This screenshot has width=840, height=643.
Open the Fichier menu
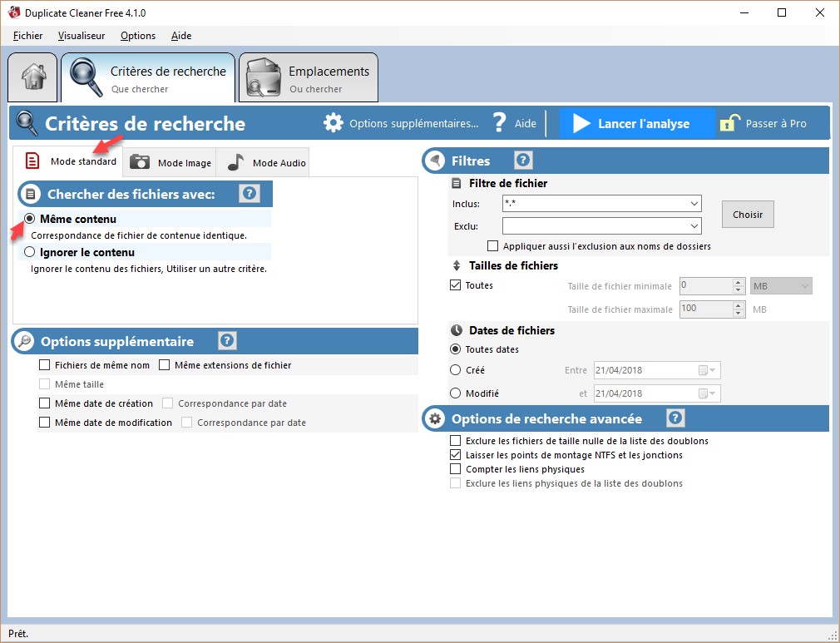[27, 36]
